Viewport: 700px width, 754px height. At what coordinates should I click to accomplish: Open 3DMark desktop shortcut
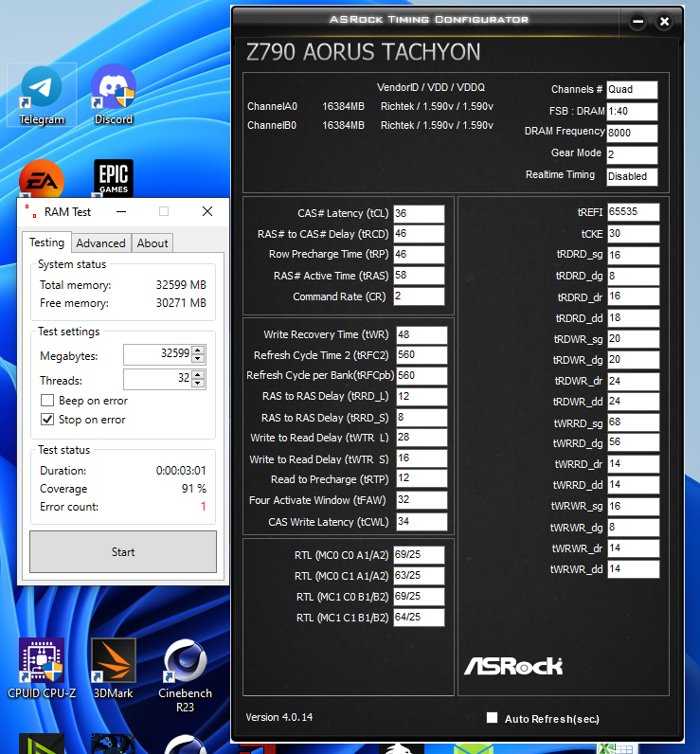tap(114, 669)
